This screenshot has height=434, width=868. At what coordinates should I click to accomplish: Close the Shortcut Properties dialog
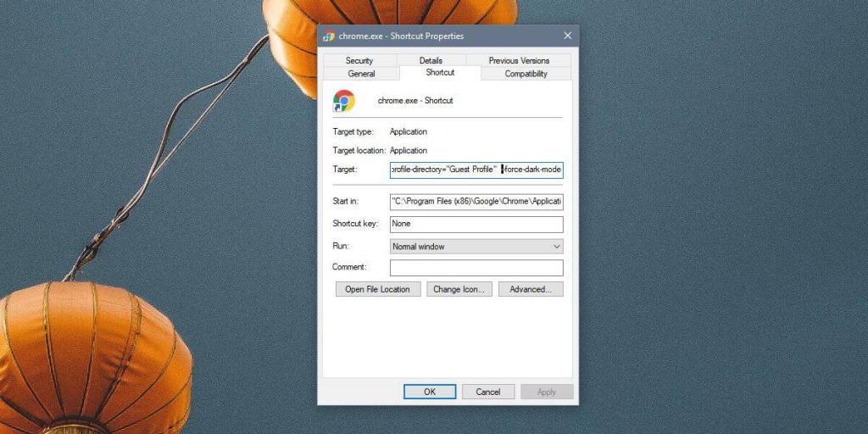[x=567, y=36]
